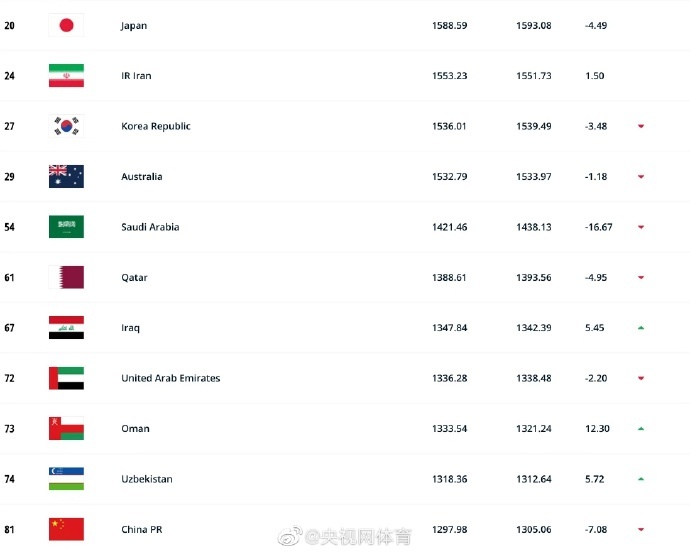
Task: Click the United Arab Emirates flag
Action: coord(66,378)
